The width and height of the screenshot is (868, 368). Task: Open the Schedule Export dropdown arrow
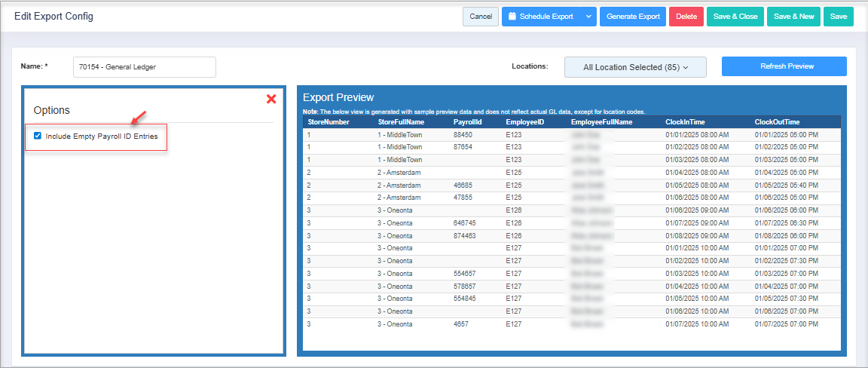[588, 17]
